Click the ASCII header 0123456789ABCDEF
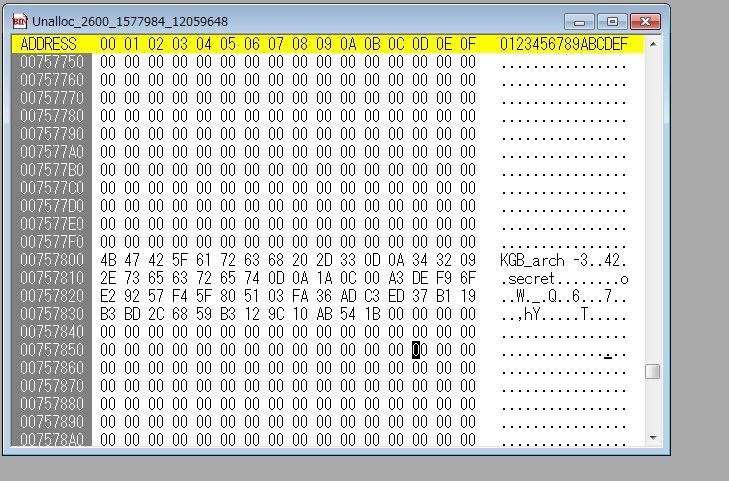The image size is (729, 481). coord(564,44)
